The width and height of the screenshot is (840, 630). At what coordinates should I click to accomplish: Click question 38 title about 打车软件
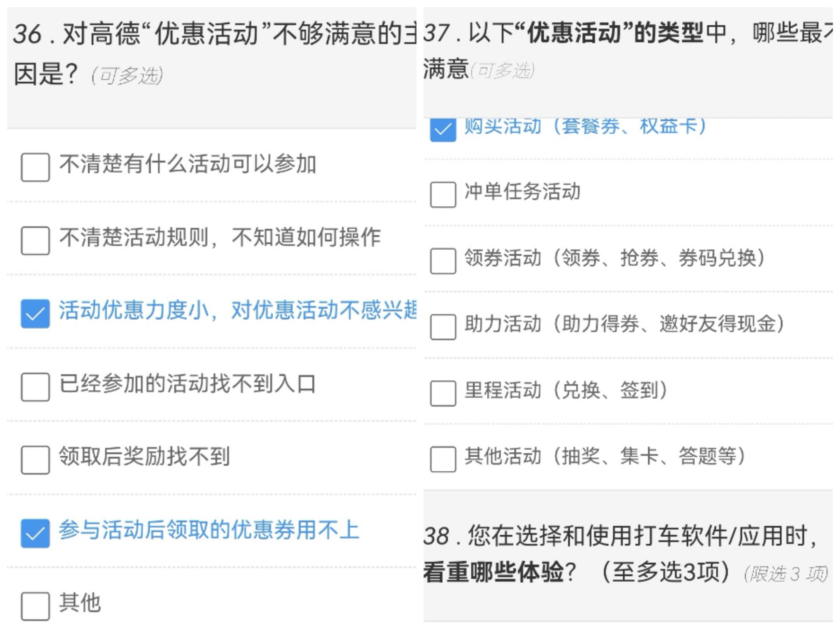[x=622, y=554]
